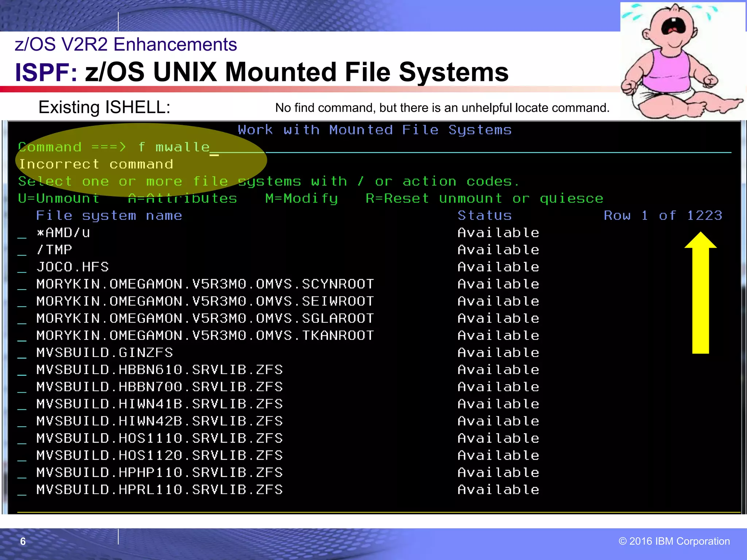Click the name MVSBUILD.HBBN610.SRVLIB.ZFS

pos(159,370)
